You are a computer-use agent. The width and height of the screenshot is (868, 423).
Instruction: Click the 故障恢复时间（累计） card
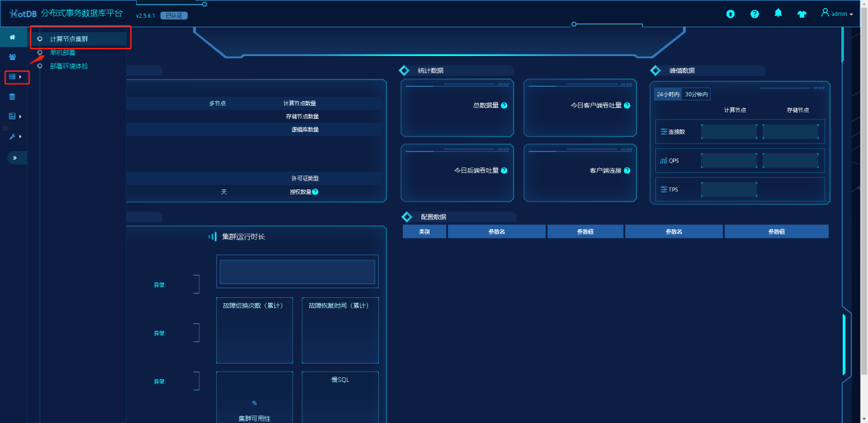pos(340,330)
